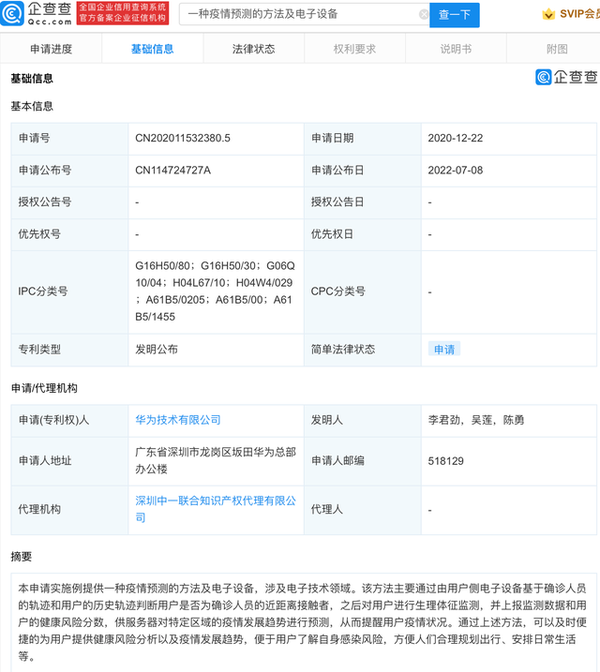
Task: Select application date 2020-12-22
Action: 455,138
